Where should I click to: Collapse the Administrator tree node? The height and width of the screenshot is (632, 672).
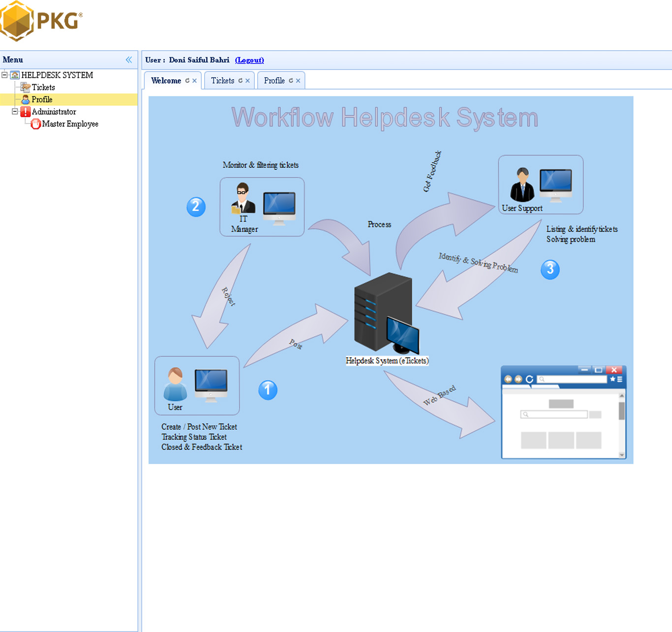coord(15,112)
